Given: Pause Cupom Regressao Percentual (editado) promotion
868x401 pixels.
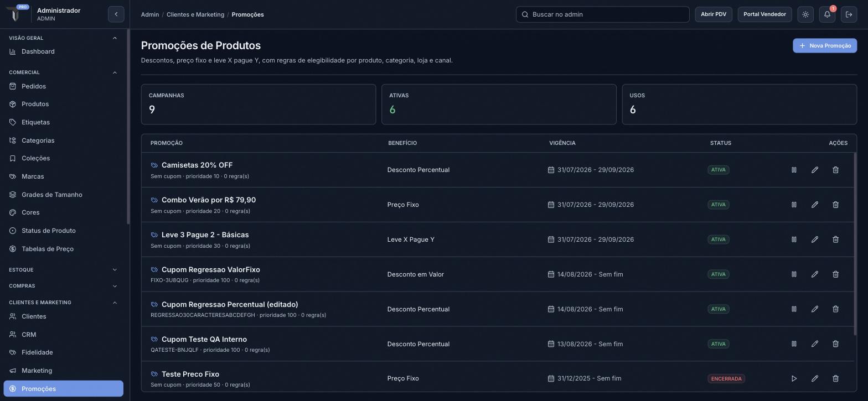Looking at the screenshot, I should [x=794, y=309].
